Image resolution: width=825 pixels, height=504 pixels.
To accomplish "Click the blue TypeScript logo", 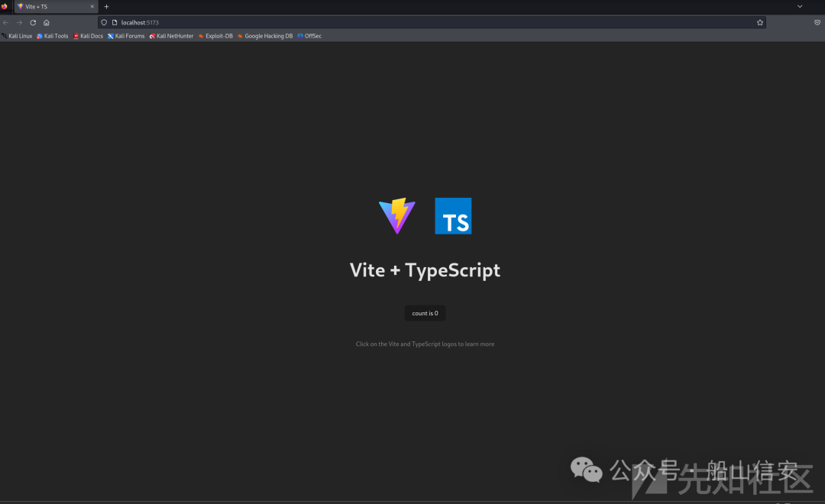I will point(453,215).
